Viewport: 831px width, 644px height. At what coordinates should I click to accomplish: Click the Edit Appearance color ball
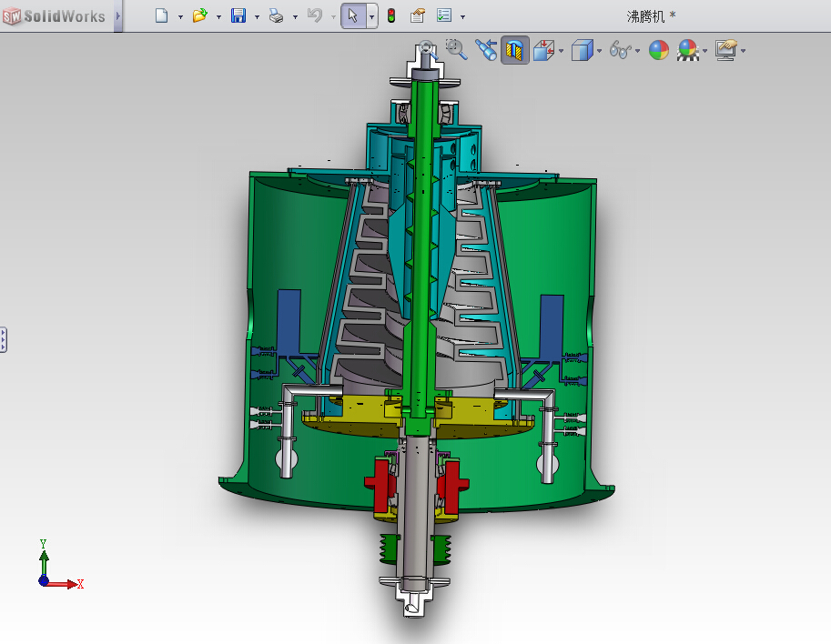[x=658, y=50]
